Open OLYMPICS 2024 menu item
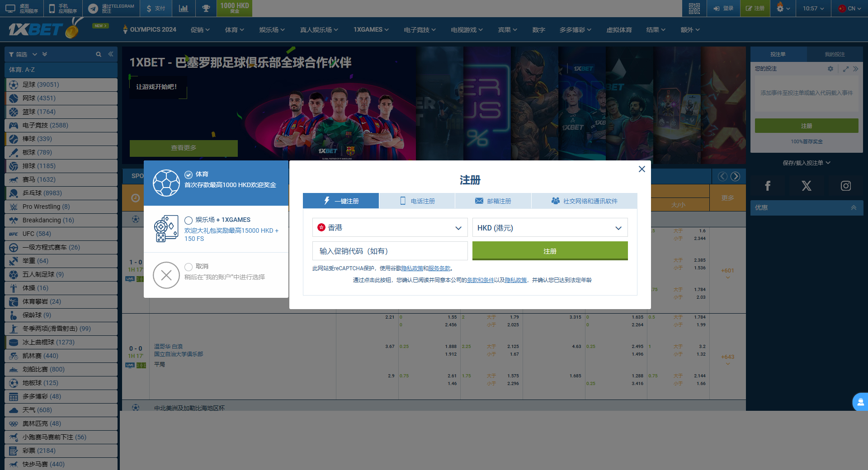This screenshot has height=470, width=868. [x=150, y=30]
